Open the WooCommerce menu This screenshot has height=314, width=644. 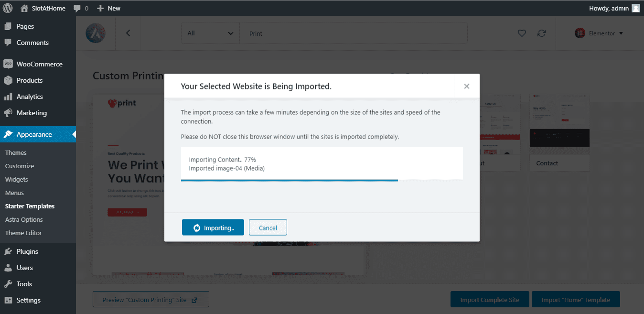coord(39,64)
